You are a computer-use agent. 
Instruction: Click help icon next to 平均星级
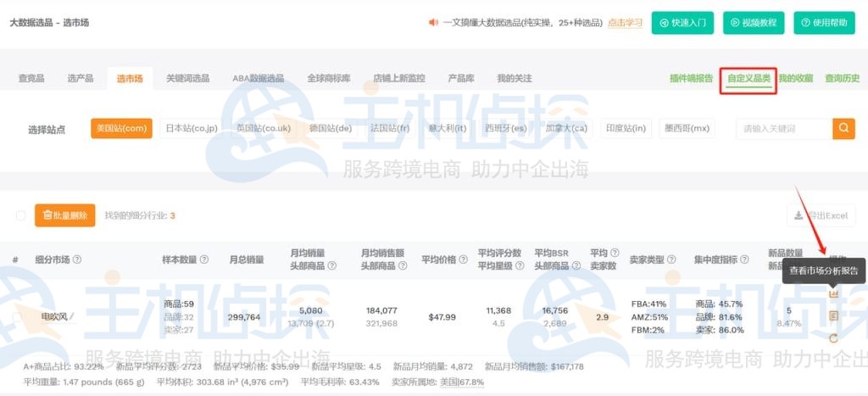520,266
